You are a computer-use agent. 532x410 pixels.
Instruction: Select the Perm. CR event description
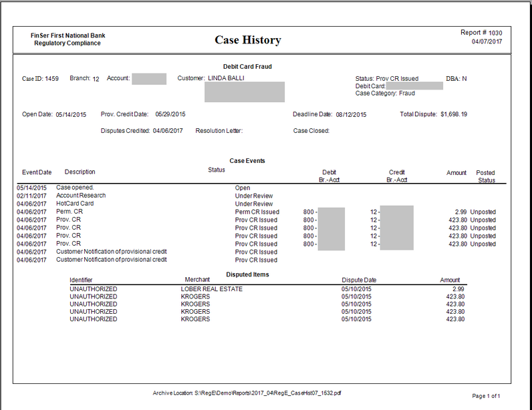pos(70,212)
